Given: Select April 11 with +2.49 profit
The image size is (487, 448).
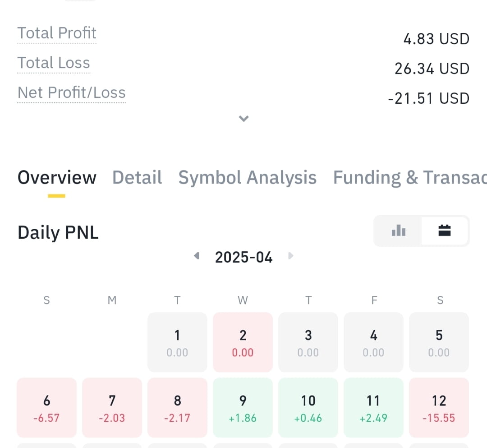Looking at the screenshot, I should [x=373, y=408].
